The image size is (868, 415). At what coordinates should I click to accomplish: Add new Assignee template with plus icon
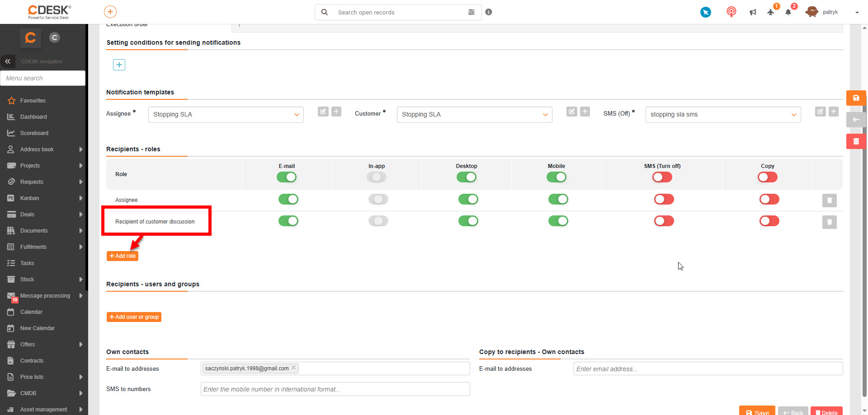(x=336, y=112)
